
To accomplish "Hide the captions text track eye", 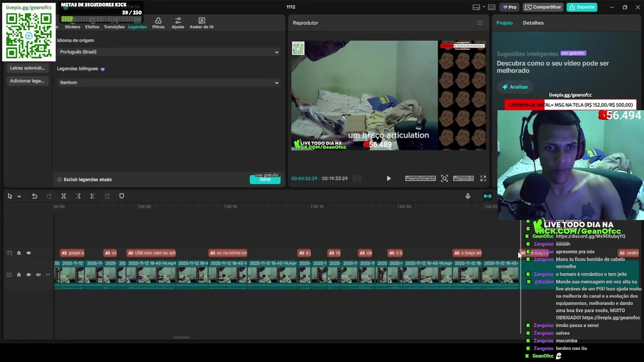I will tap(29, 253).
